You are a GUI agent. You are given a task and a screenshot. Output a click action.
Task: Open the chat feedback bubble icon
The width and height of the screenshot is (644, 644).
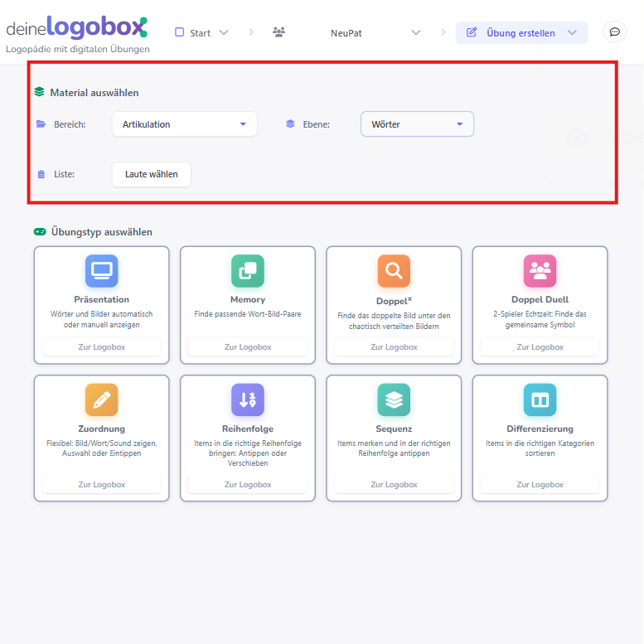(614, 32)
